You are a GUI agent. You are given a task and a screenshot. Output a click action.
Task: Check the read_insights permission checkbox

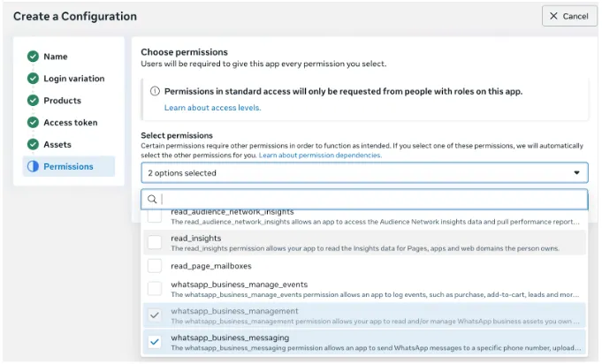(155, 242)
